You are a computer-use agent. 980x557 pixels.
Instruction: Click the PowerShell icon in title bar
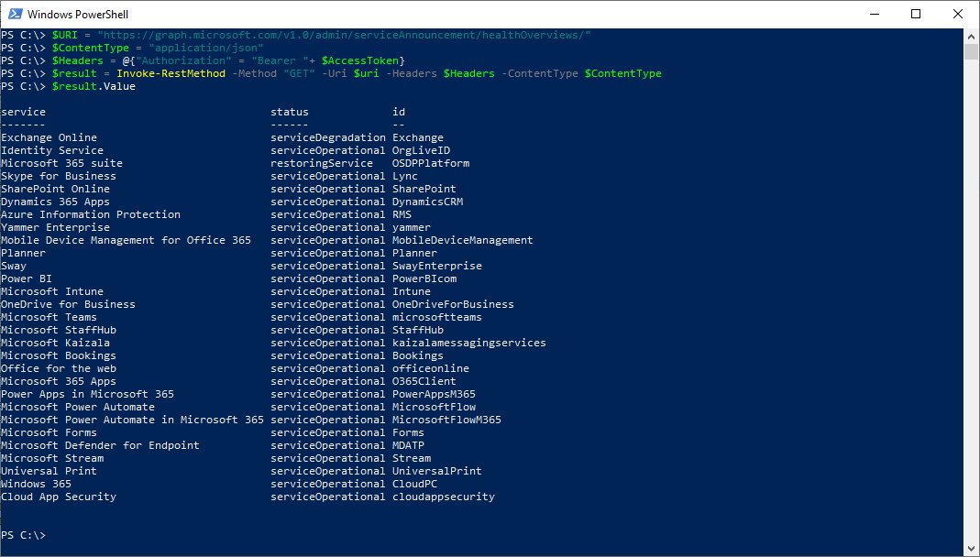[x=15, y=14]
